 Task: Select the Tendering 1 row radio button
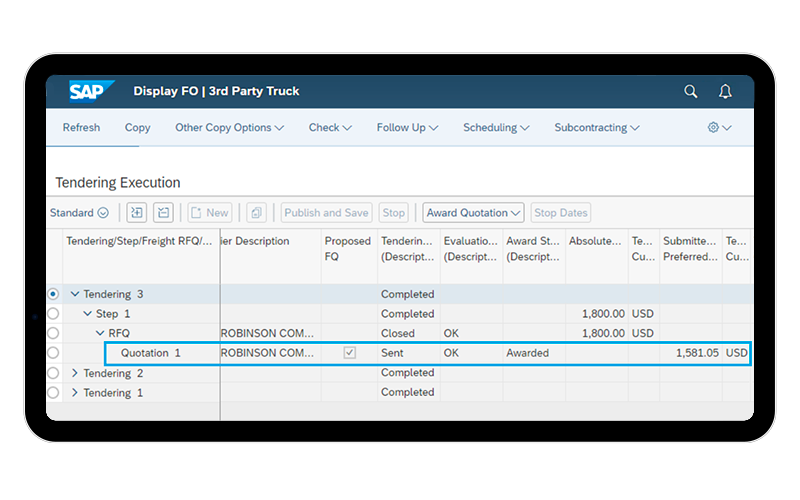click(x=53, y=393)
